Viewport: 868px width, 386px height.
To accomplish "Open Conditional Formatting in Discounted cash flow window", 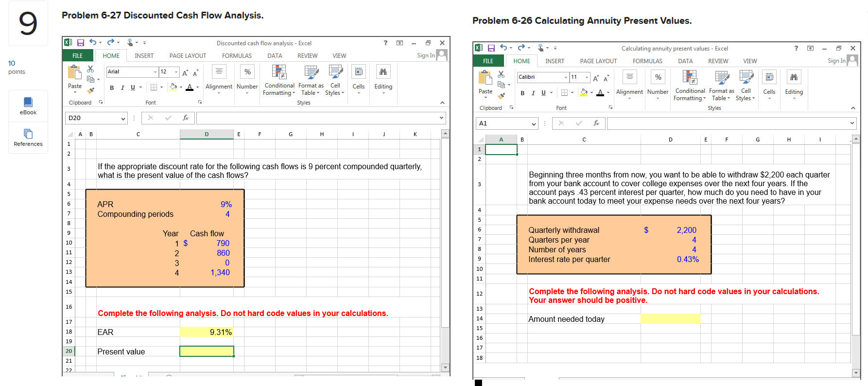I will coord(279,80).
